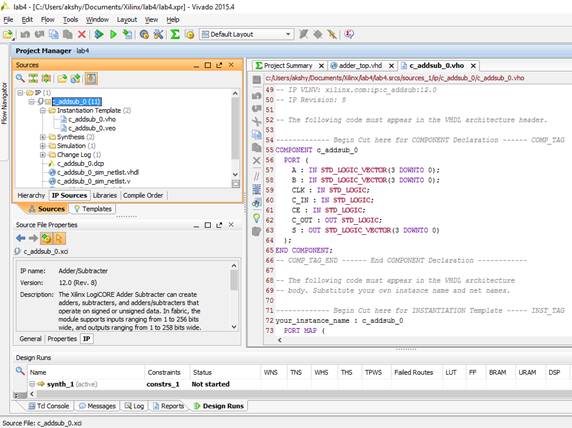The image size is (572, 428).
Task: Click the Copy icon in main toolbar
Action: coord(54,34)
